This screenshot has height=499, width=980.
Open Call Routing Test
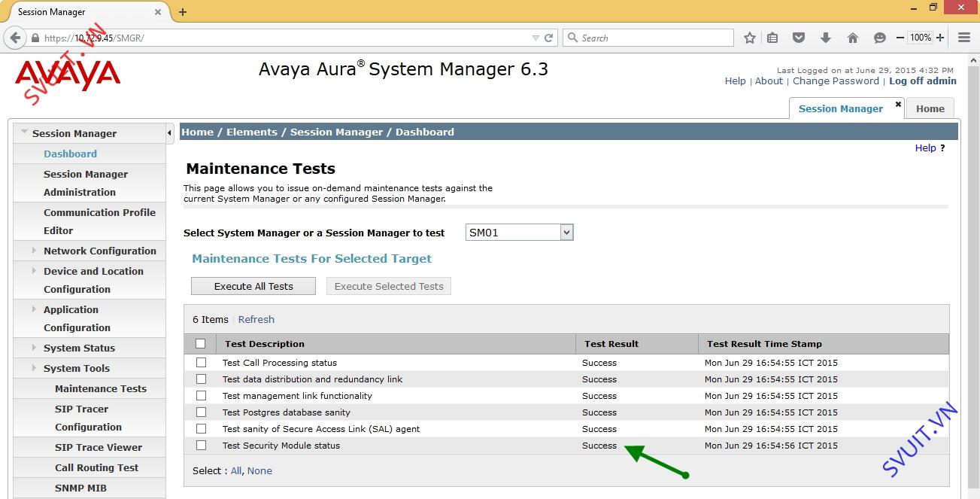(96, 467)
